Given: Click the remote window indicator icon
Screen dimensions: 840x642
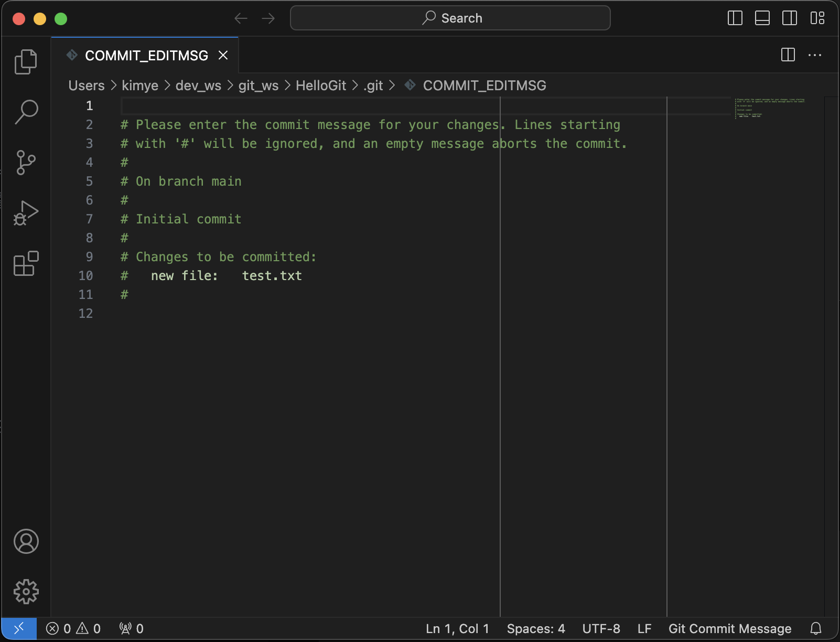Looking at the screenshot, I should (19, 628).
